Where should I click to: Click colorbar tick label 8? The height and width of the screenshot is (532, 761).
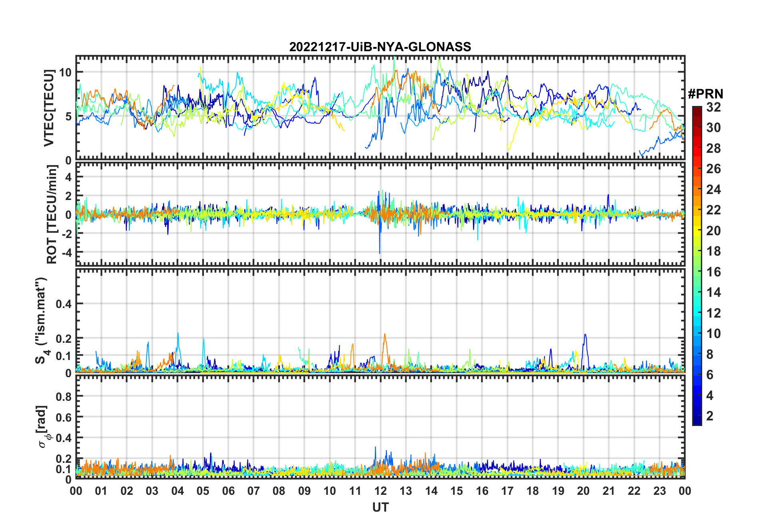(x=710, y=354)
